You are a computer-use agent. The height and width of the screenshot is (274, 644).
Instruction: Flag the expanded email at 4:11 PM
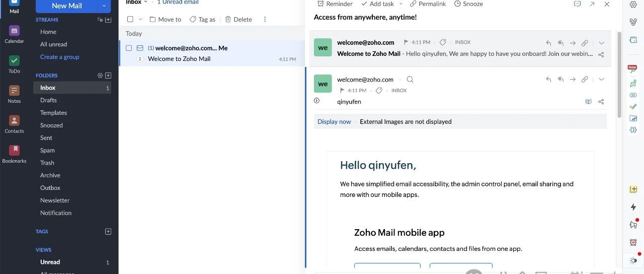click(x=342, y=91)
